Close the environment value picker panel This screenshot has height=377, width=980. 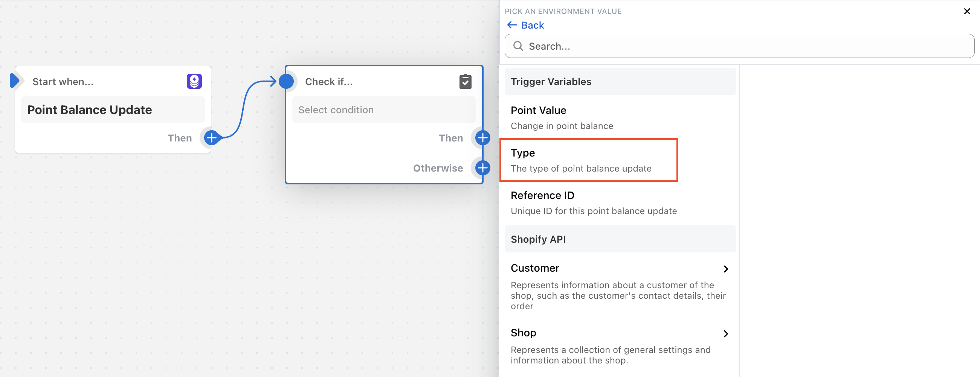(x=967, y=11)
